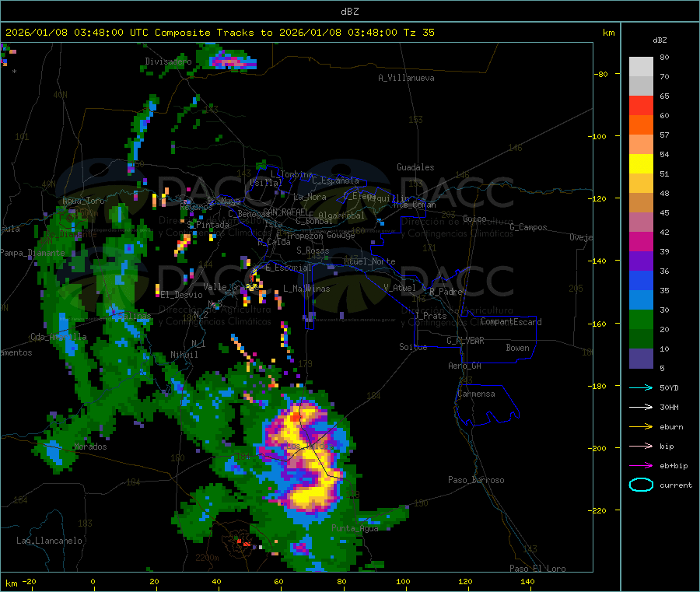Screen dimensions: 700x592
Task: Click the 'Soitue' map label
Action: (x=413, y=346)
